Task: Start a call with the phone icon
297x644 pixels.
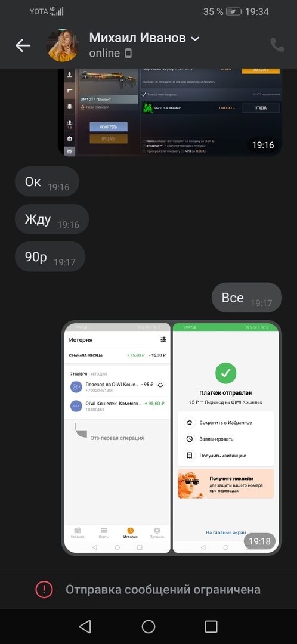Action: pyautogui.click(x=278, y=45)
